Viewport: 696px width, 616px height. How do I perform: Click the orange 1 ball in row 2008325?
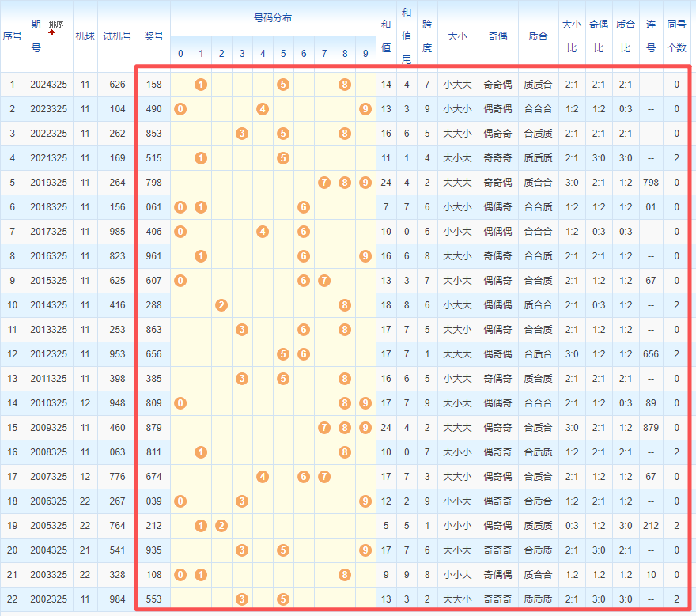coord(201,452)
